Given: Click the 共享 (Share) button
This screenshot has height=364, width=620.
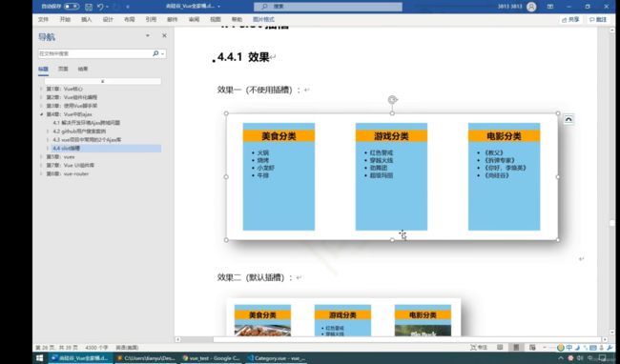Looking at the screenshot, I should click(x=570, y=19).
